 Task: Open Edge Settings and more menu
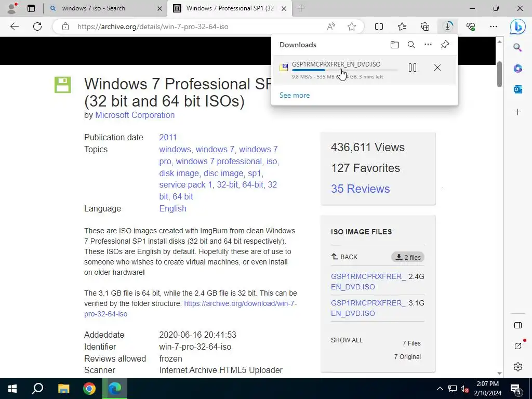(494, 26)
